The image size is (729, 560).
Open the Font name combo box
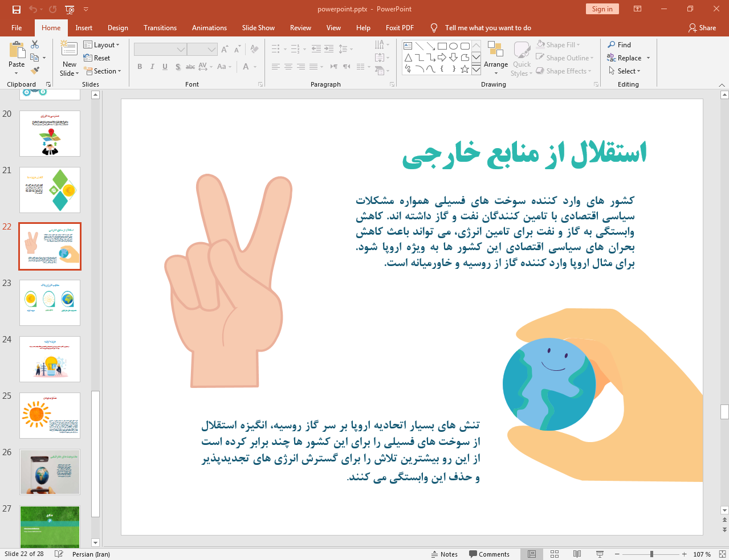[160, 50]
